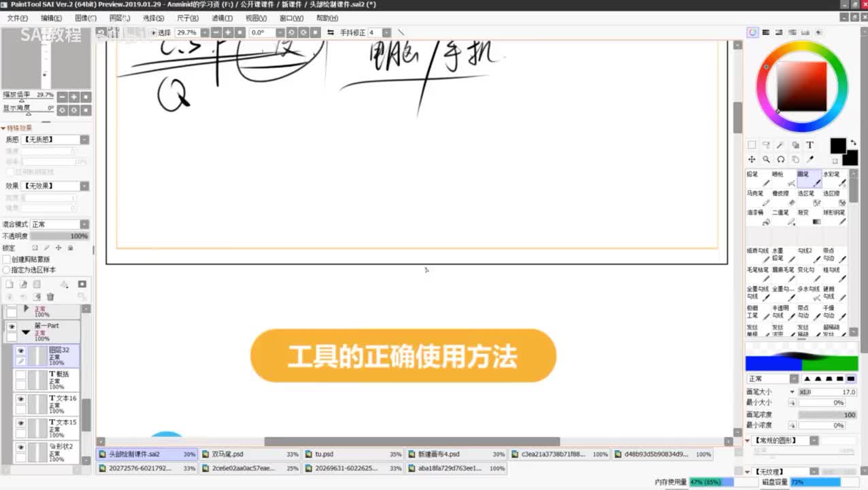Image resolution: width=868 pixels, height=490 pixels.
Task: Enable 指定为选区样本 selection source option
Action: pos(7,269)
